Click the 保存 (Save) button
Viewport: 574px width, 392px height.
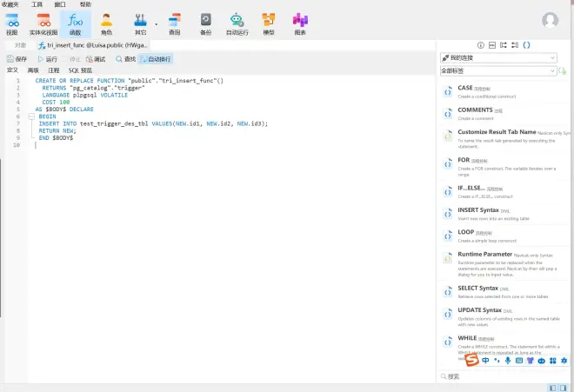click(17, 59)
